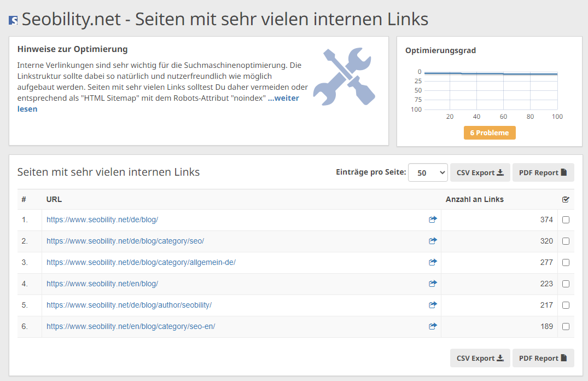The image size is (588, 381).
Task: Open external link icon for /de/blog/category/seo/ row
Action: (433, 241)
